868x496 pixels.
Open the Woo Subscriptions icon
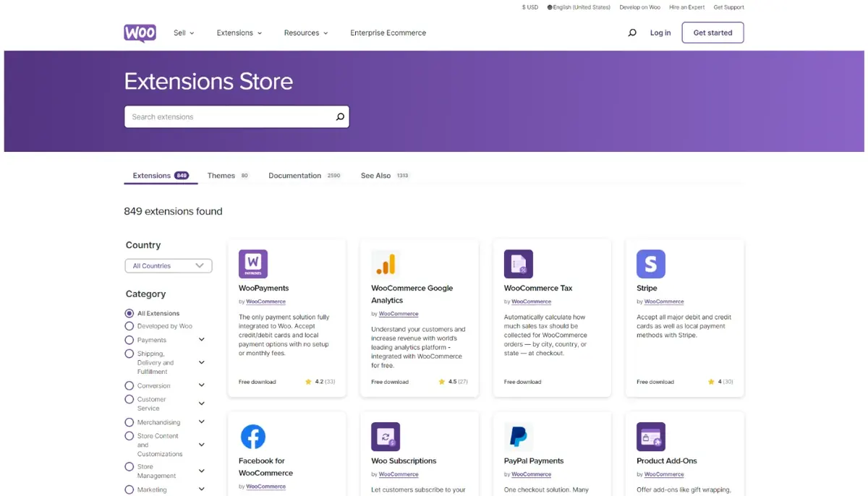click(386, 437)
